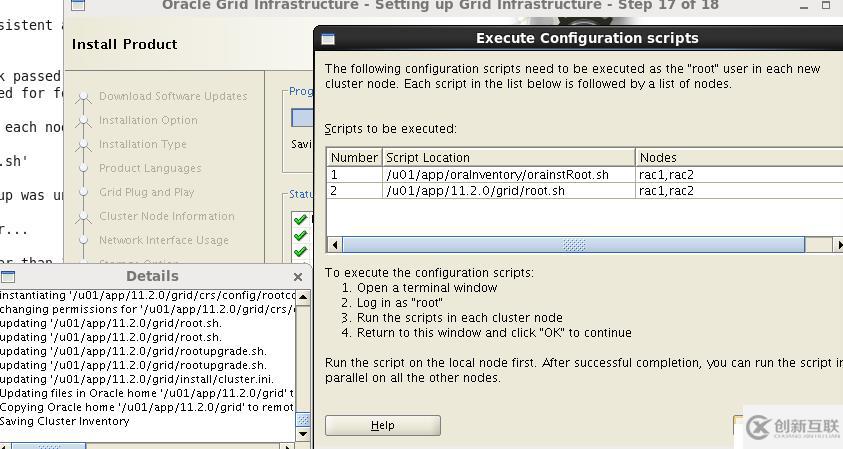
Task: Click the Installation Option step
Action: click(x=148, y=120)
